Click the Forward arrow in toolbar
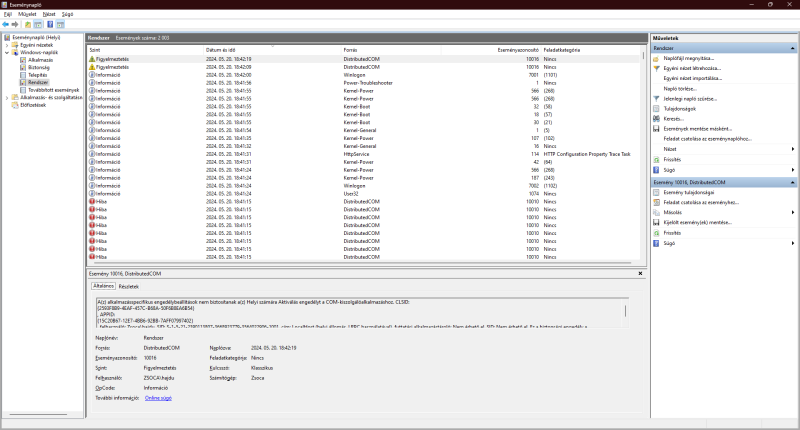The height and width of the screenshot is (430, 800). tap(15, 24)
